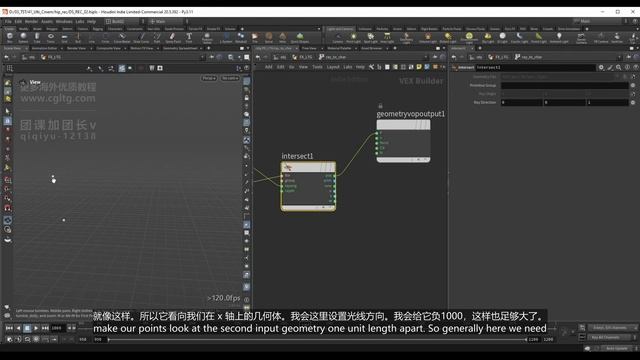The width and height of the screenshot is (640, 360).
Task: Click the Primitive Group input field
Action: [x=564, y=85]
